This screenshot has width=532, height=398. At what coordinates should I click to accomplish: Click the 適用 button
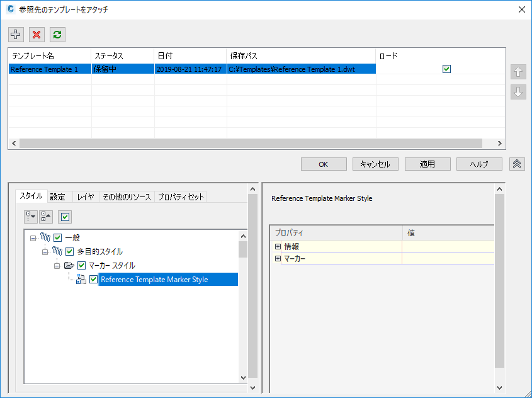tap(427, 164)
